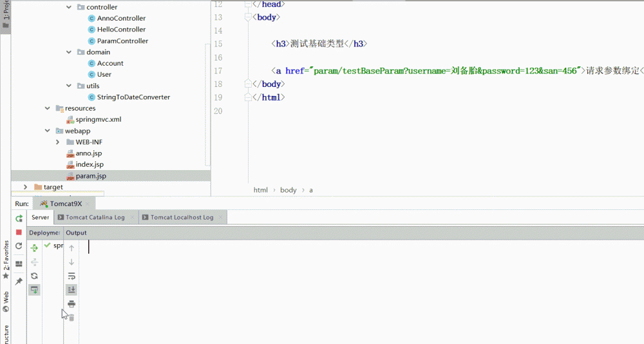
Task: Click the green check deployment status icon
Action: (x=47, y=245)
